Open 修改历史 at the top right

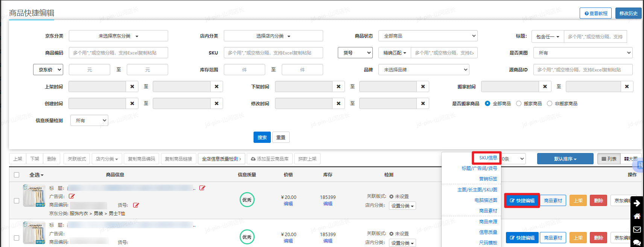628,13
